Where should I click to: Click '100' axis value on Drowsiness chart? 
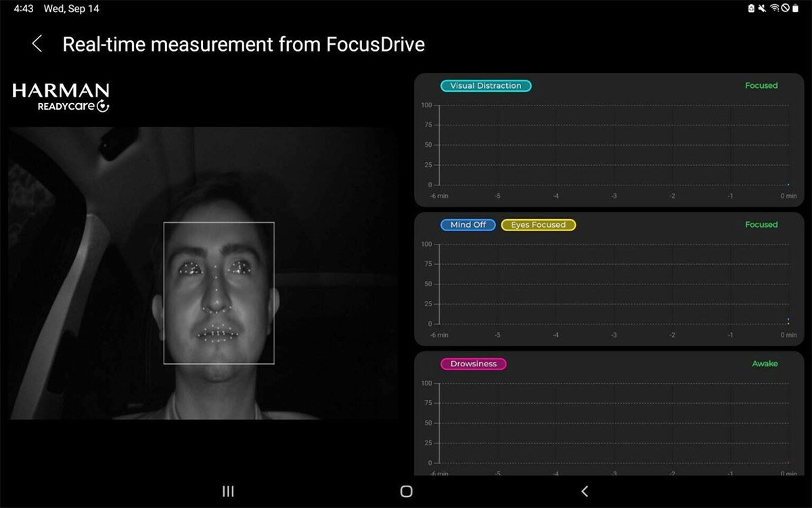(x=426, y=383)
